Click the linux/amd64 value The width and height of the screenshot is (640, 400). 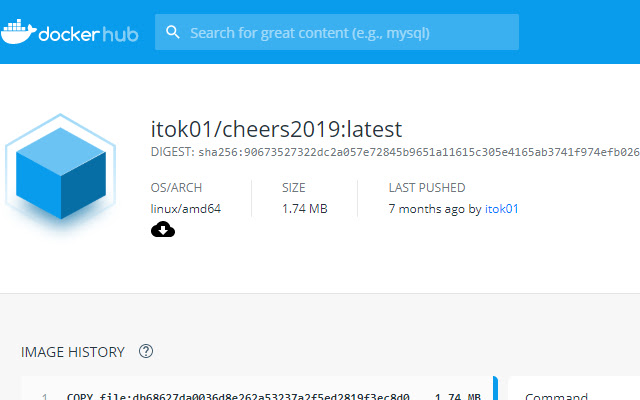click(x=186, y=209)
